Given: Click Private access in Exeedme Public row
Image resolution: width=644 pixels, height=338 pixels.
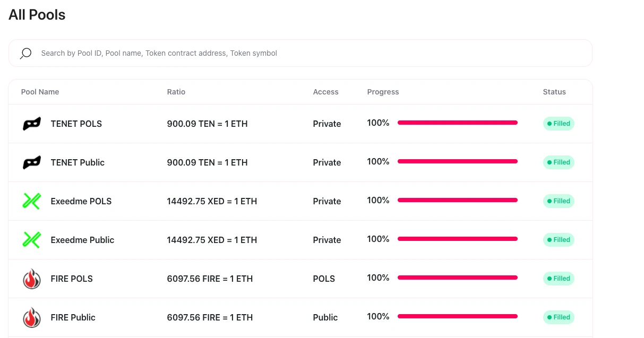Looking at the screenshot, I should pos(327,240).
